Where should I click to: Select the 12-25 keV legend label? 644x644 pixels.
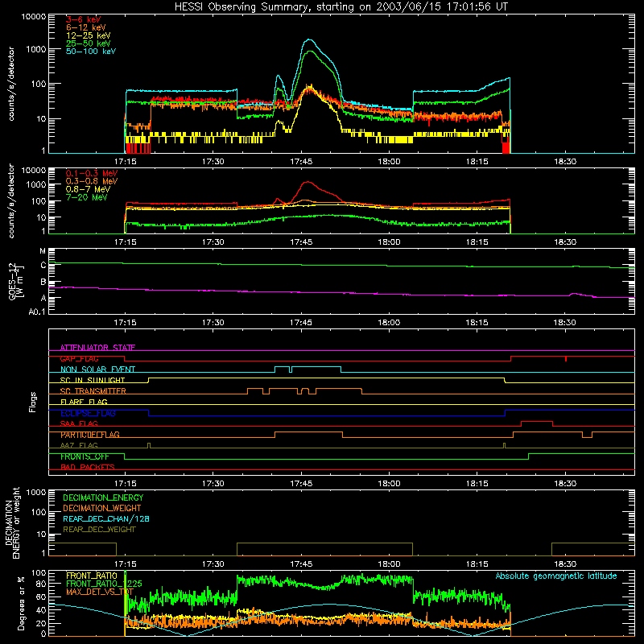pyautogui.click(x=89, y=35)
